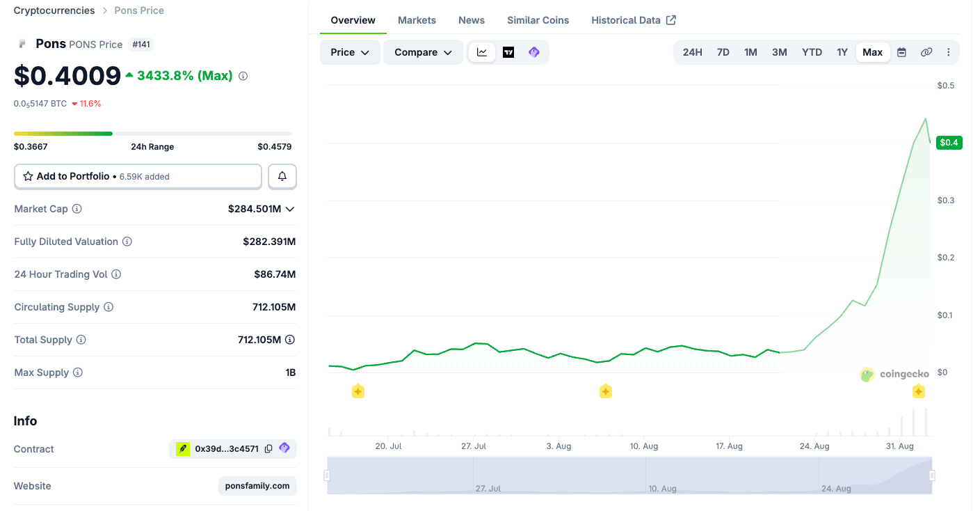Image resolution: width=980 pixels, height=511 pixels.
Task: Show the 24 Hour Trading Vol info tooltip
Action: (116, 274)
